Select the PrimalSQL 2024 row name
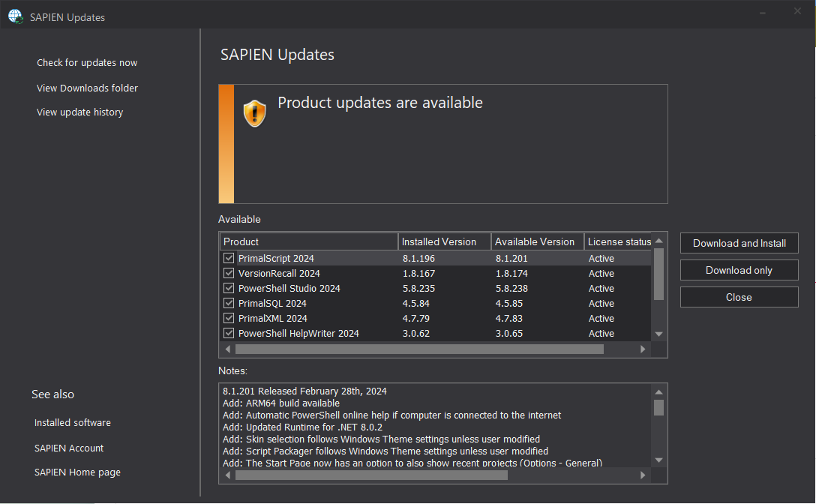This screenshot has width=816, height=504. tap(272, 304)
